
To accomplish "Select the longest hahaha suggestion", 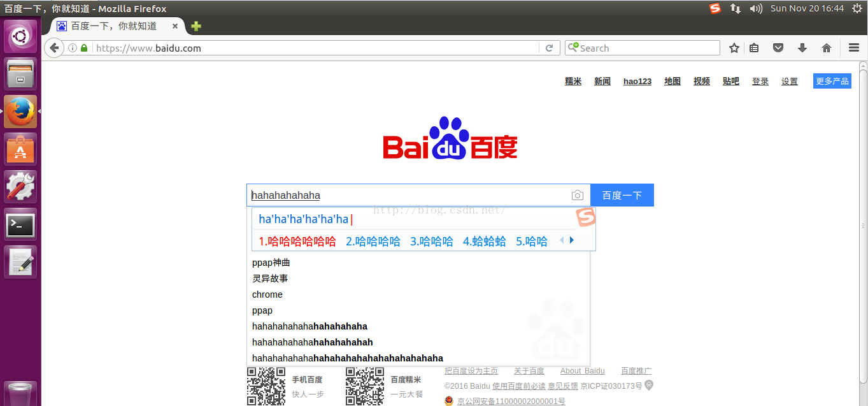I will click(x=418, y=358).
